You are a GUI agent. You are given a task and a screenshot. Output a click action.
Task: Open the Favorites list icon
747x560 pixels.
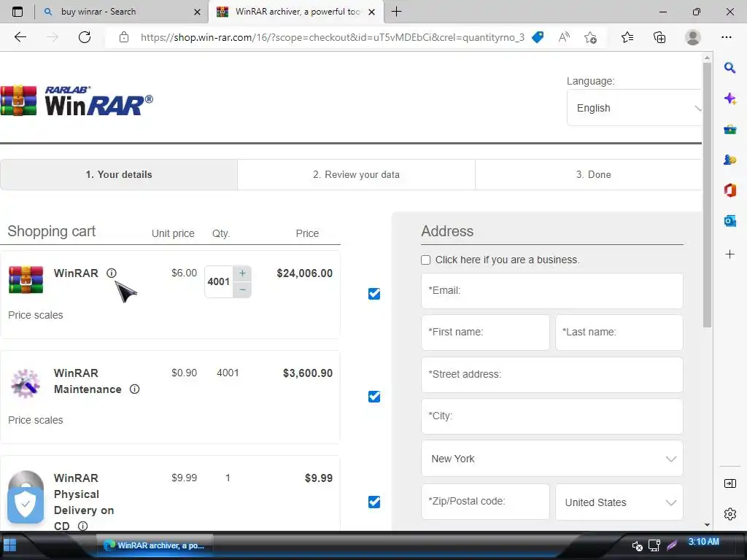point(627,37)
